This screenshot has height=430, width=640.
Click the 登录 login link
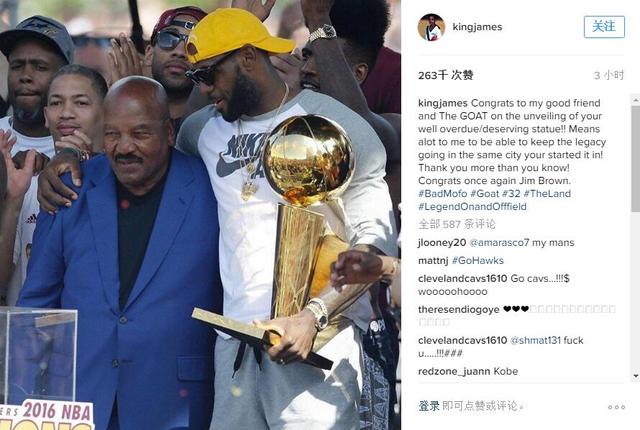(429, 406)
